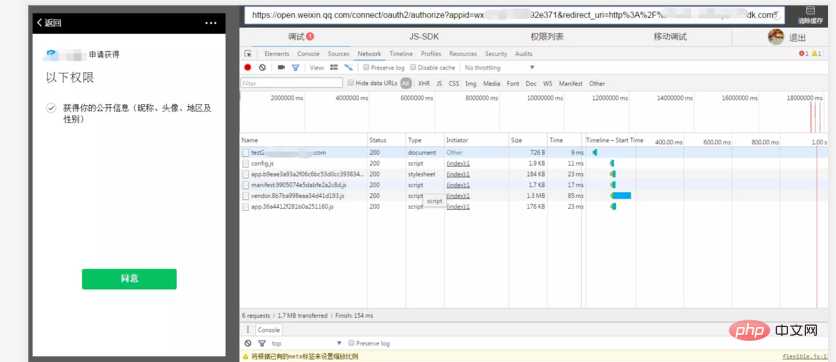Open the No throttling dropdown
This screenshot has width=836, height=362.
click(499, 68)
